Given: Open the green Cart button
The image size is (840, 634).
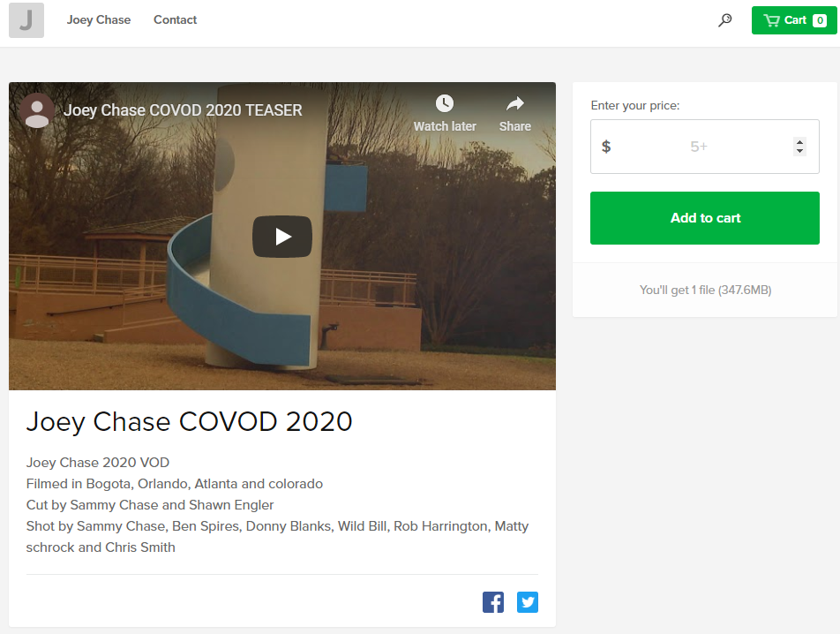Looking at the screenshot, I should [x=784, y=20].
